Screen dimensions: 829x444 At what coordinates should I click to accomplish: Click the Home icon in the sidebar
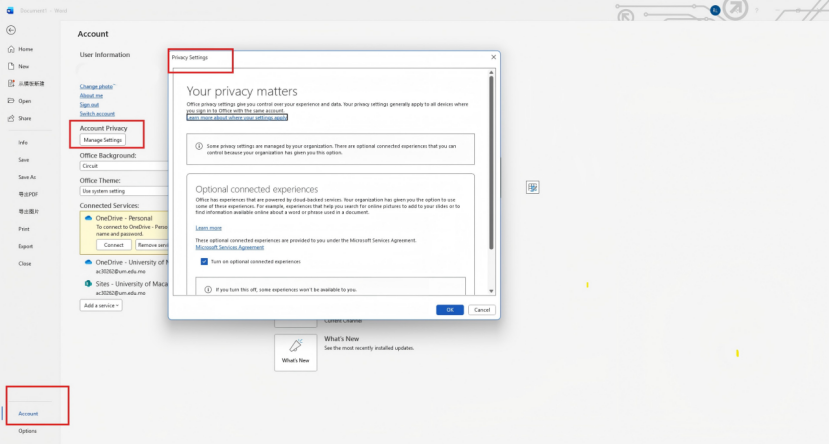pos(11,49)
